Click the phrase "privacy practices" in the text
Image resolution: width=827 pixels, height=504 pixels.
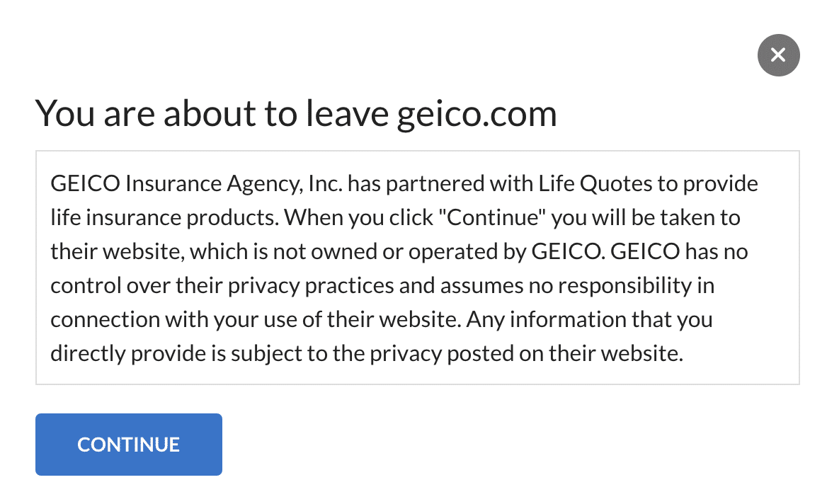coord(311,285)
